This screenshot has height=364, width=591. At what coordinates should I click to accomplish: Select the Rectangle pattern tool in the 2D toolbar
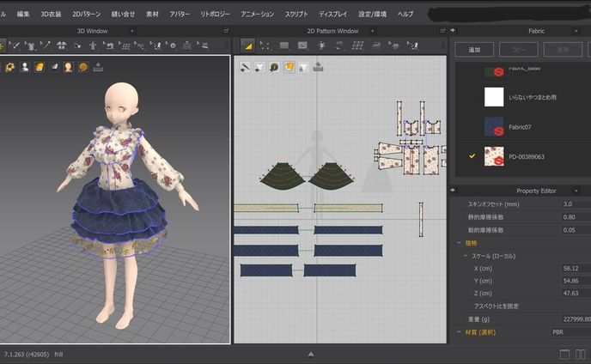[x=283, y=45]
